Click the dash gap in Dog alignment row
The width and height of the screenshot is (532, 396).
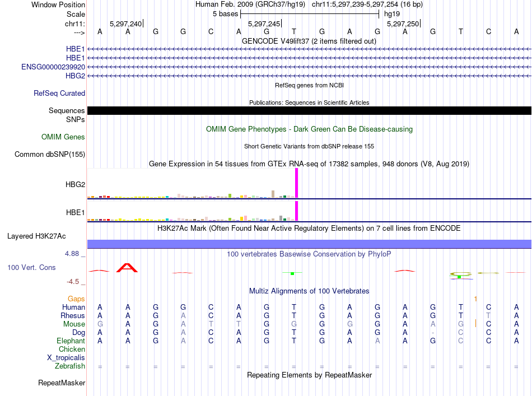coord(432,333)
